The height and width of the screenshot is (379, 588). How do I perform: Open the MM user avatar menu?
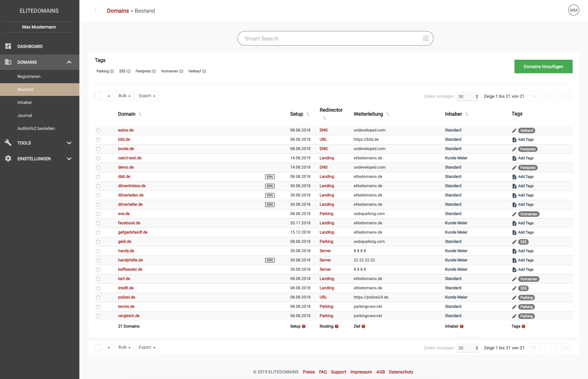(x=573, y=10)
